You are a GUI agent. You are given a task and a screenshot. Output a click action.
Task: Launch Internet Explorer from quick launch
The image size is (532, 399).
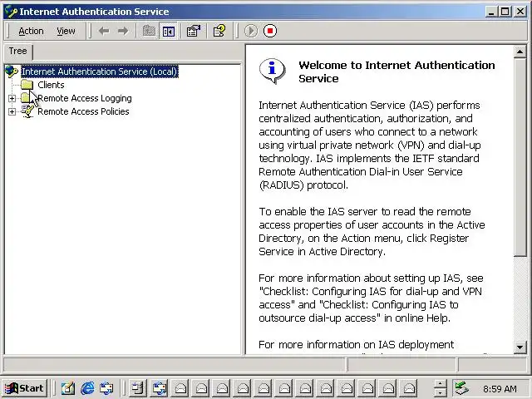tap(87, 388)
